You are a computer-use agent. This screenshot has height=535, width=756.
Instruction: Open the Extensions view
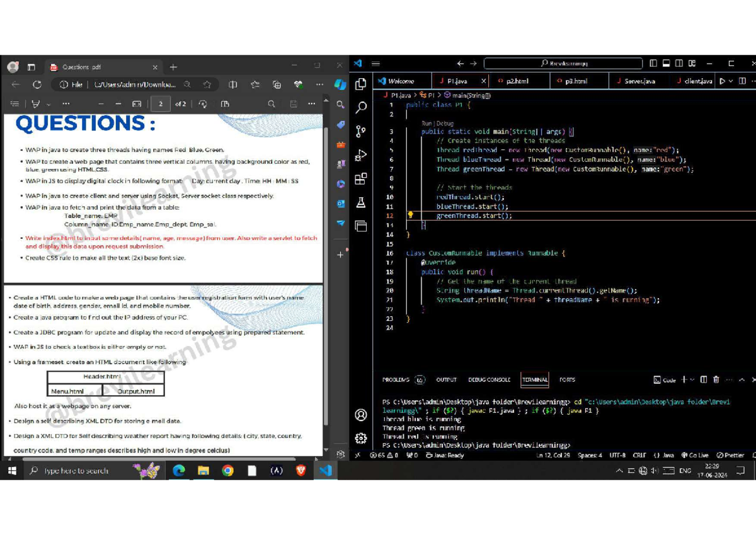pyautogui.click(x=360, y=178)
